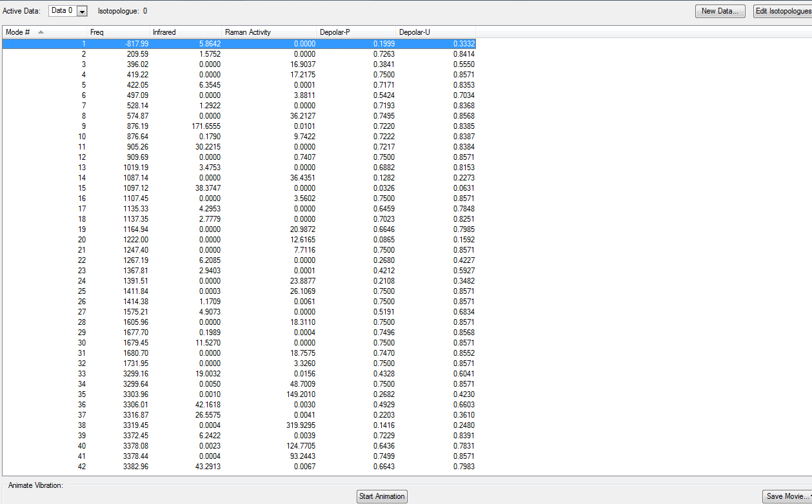The image size is (812, 504).
Task: Click Depolar-U value 0.1592
Action: point(464,240)
